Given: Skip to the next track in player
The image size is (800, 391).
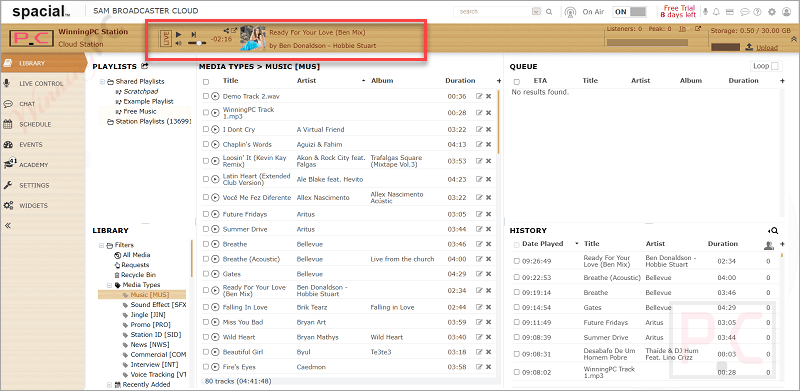Looking at the screenshot, I should pos(194,35).
